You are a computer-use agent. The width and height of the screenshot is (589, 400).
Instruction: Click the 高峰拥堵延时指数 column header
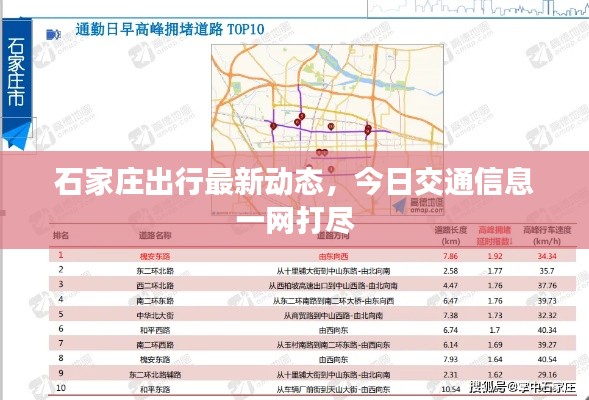point(494,235)
